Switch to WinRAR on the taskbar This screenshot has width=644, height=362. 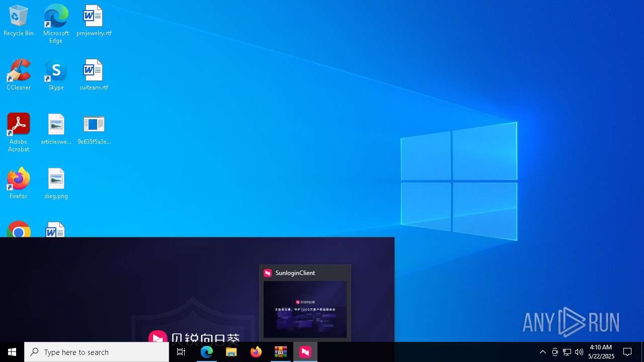click(281, 352)
